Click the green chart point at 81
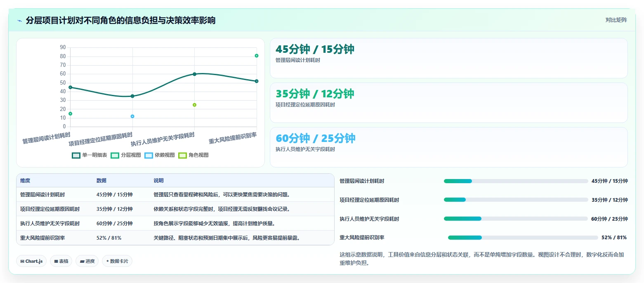Viewport: 644px width, 283px height. [257, 56]
